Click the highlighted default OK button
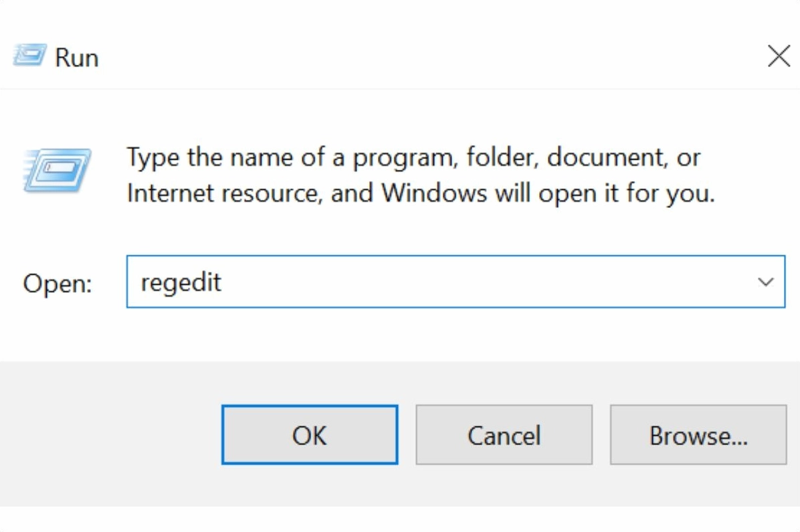Viewport: 800px width, 532px height. (x=309, y=434)
